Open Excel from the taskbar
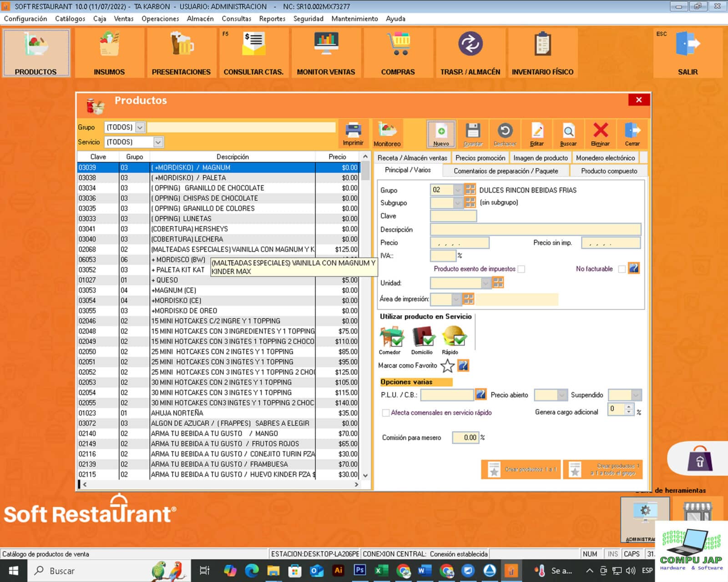This screenshot has height=582, width=728. pos(381,571)
